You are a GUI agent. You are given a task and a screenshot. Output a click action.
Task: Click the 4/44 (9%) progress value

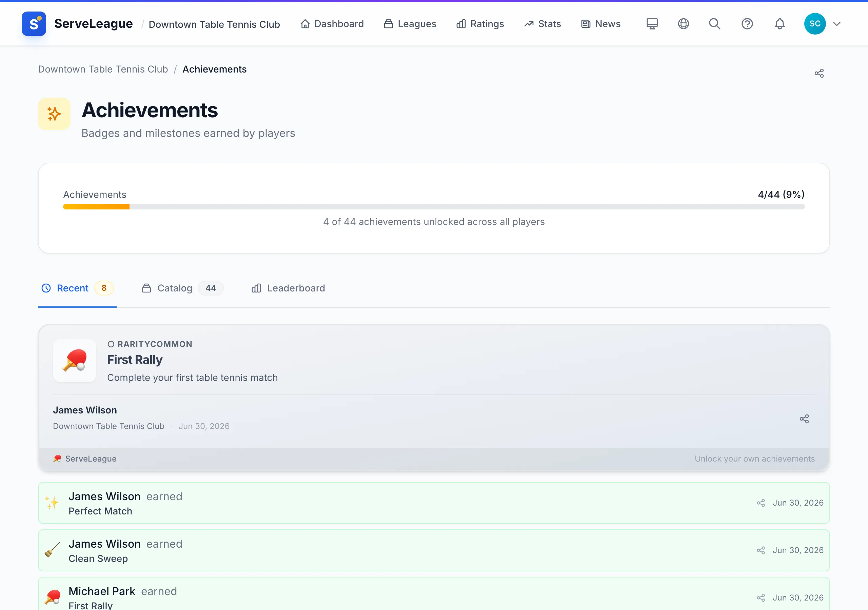pos(781,194)
